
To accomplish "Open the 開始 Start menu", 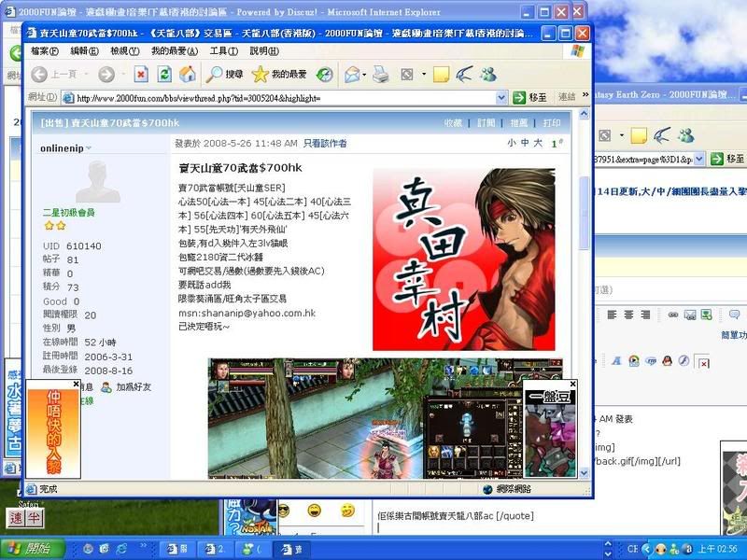I will 32,549.
